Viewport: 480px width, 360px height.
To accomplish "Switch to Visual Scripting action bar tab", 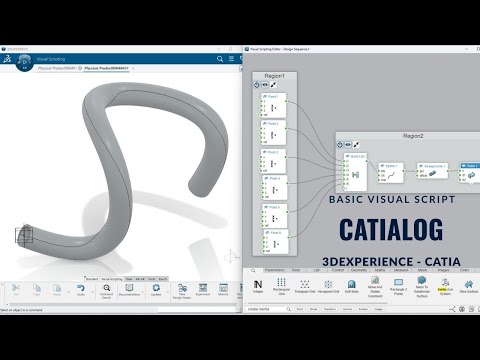I will [112, 279].
